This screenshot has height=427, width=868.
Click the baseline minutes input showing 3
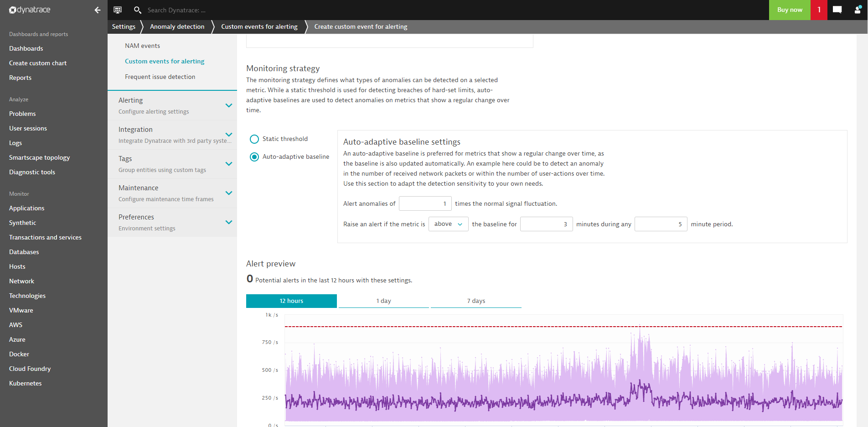546,224
